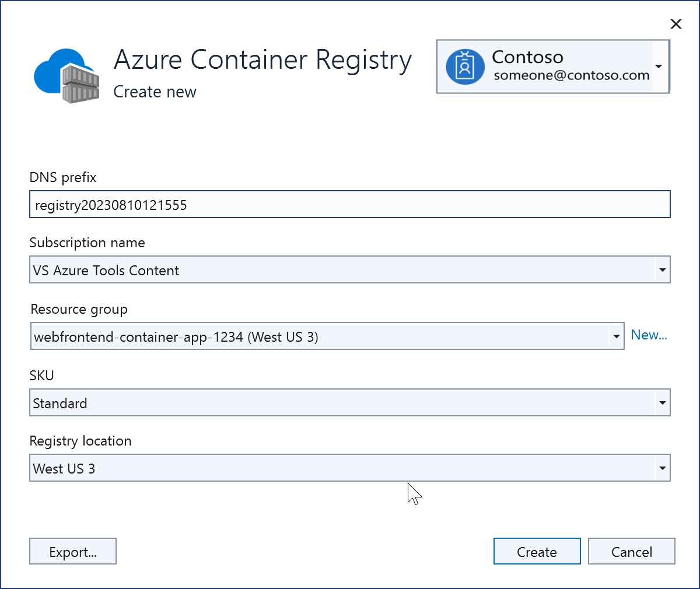Click the Cancel button
The width and height of the screenshot is (700, 589).
631,551
